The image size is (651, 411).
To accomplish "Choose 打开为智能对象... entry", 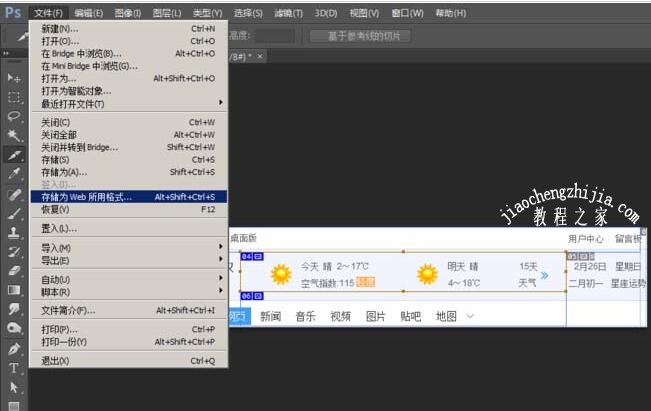I will point(129,91).
